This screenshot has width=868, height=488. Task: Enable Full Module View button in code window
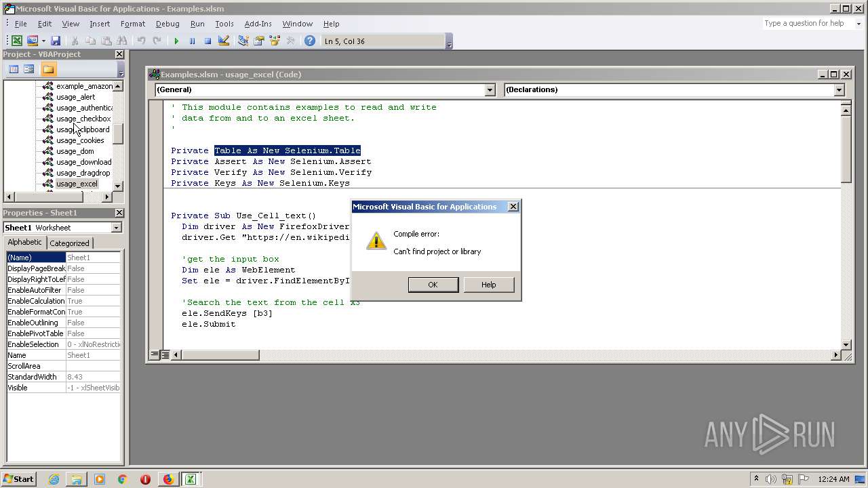point(165,354)
